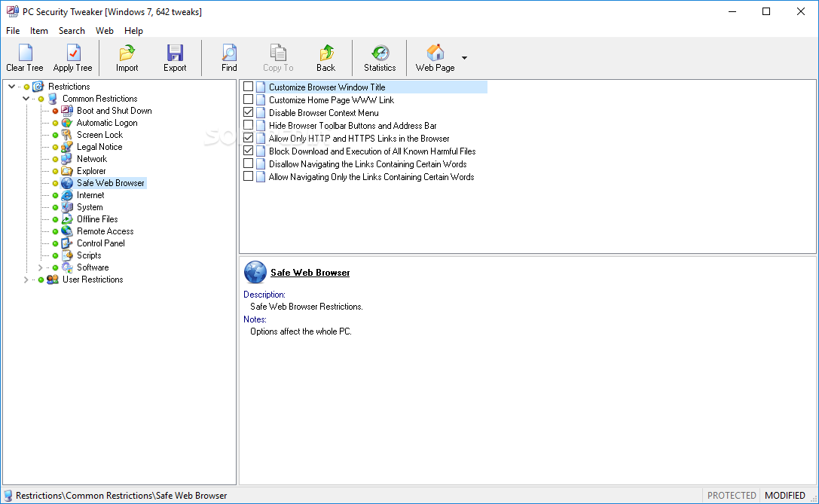The width and height of the screenshot is (819, 504).
Task: Select the Scripts tree icon
Action: [x=67, y=255]
